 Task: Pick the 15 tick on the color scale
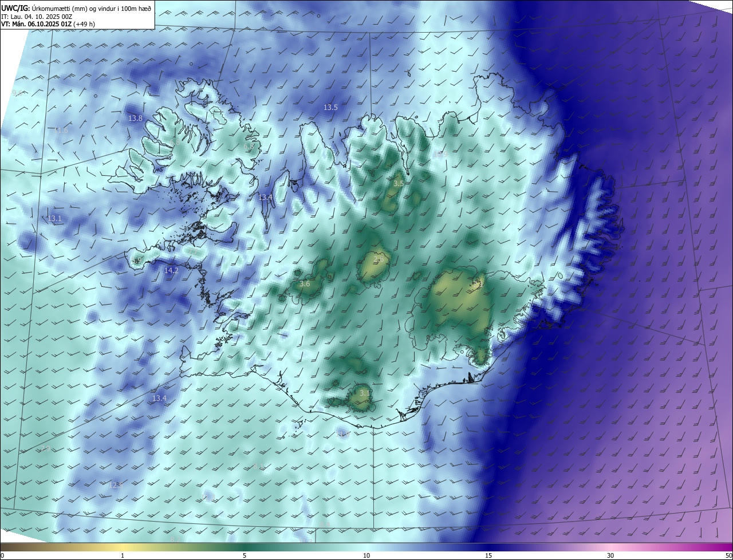click(488, 555)
